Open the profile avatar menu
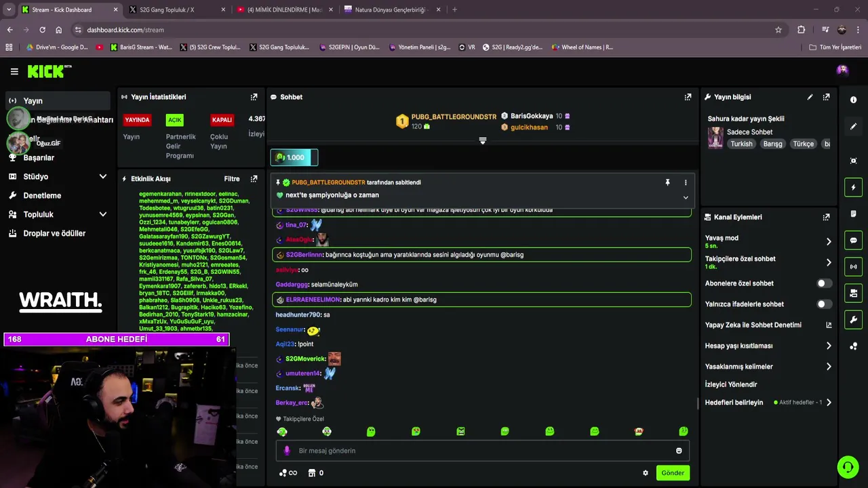 [x=842, y=70]
